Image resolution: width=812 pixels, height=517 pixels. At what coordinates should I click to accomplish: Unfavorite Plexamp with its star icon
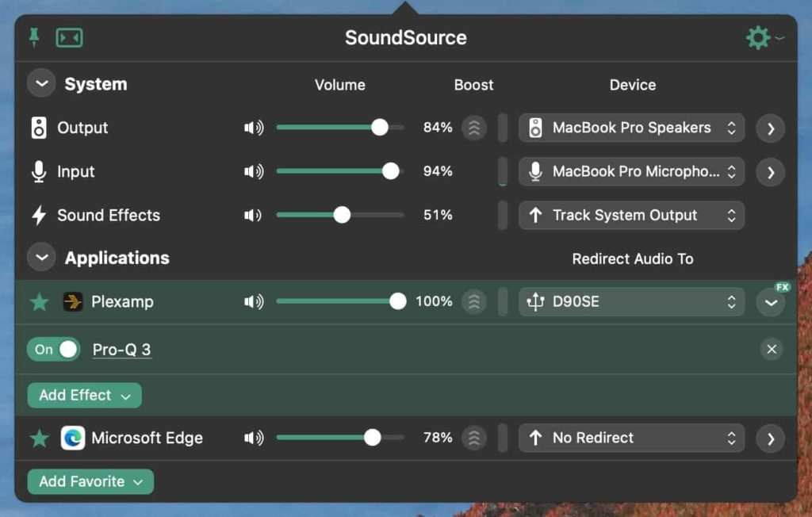click(x=40, y=302)
